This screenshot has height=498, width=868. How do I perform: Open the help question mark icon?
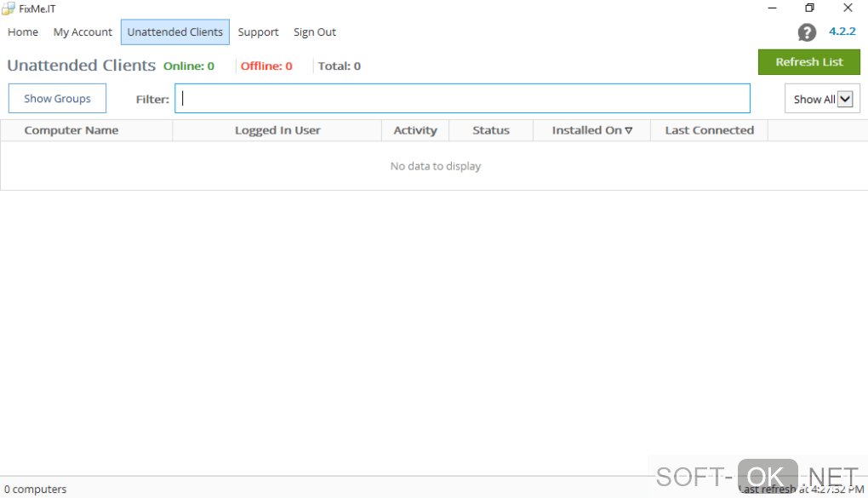(x=807, y=32)
